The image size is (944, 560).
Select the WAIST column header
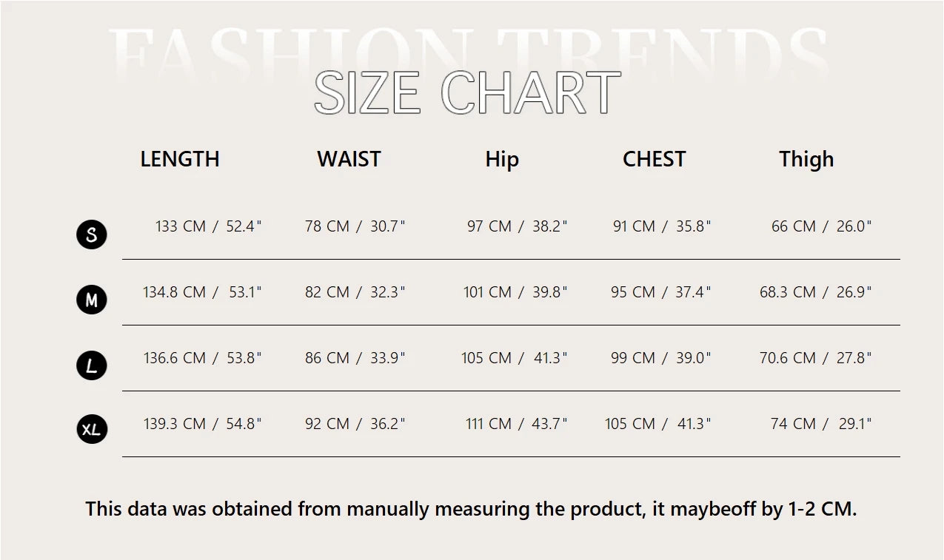[349, 159]
